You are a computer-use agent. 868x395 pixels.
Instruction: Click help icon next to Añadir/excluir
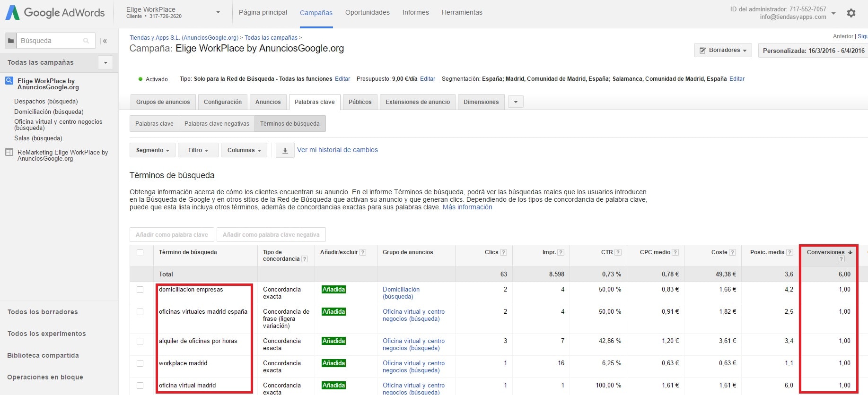(363, 252)
